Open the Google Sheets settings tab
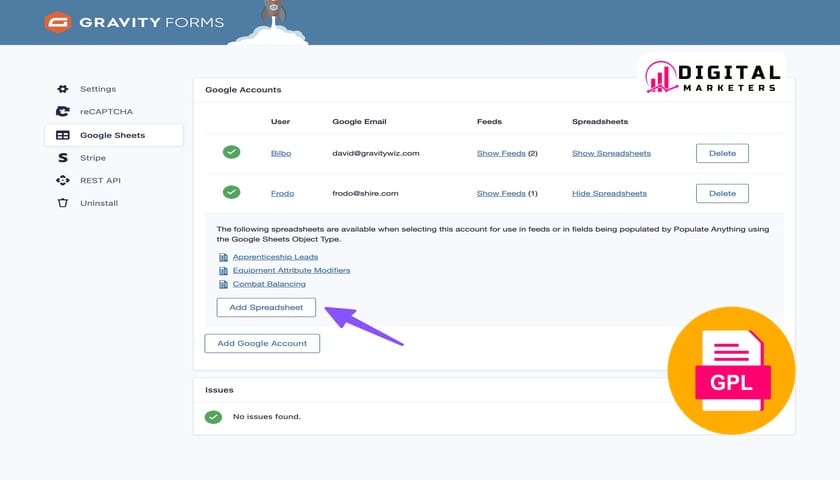840x480 pixels. 113,135
